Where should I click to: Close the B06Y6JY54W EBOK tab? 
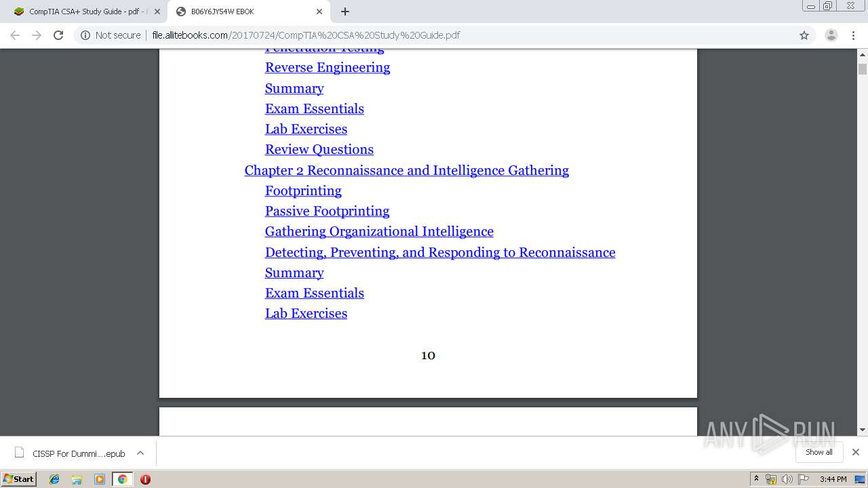click(319, 12)
